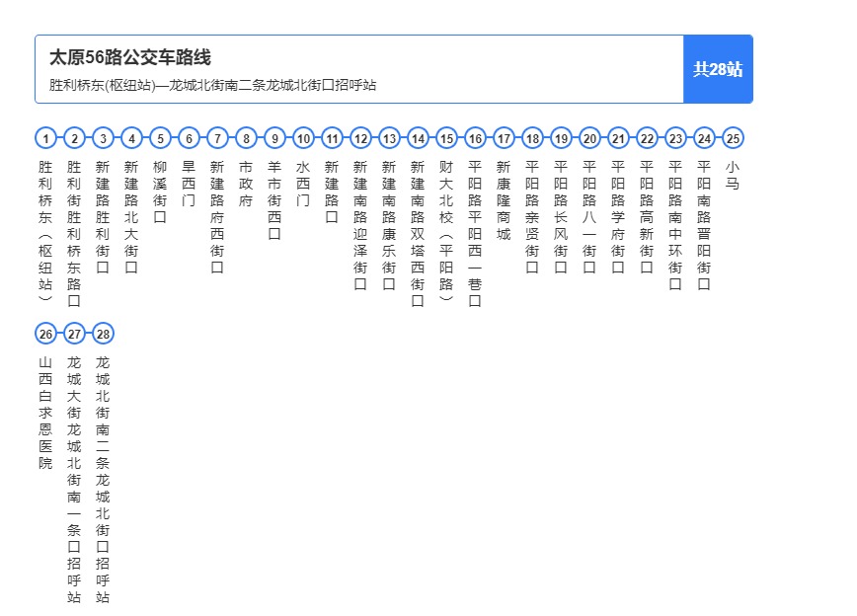Click station circle number 19
Viewport: 857px width, 616px height.
(561, 138)
